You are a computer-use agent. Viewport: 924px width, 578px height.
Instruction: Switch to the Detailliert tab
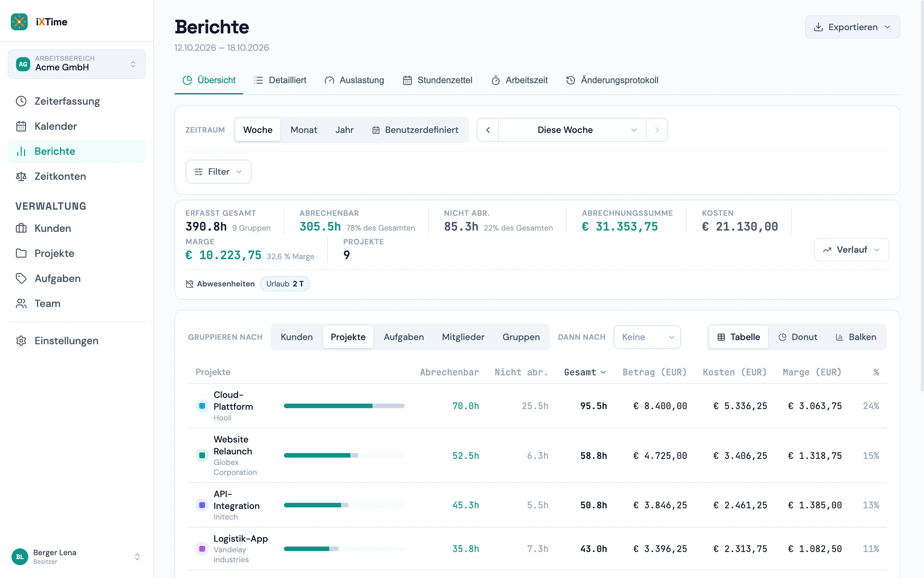point(280,80)
